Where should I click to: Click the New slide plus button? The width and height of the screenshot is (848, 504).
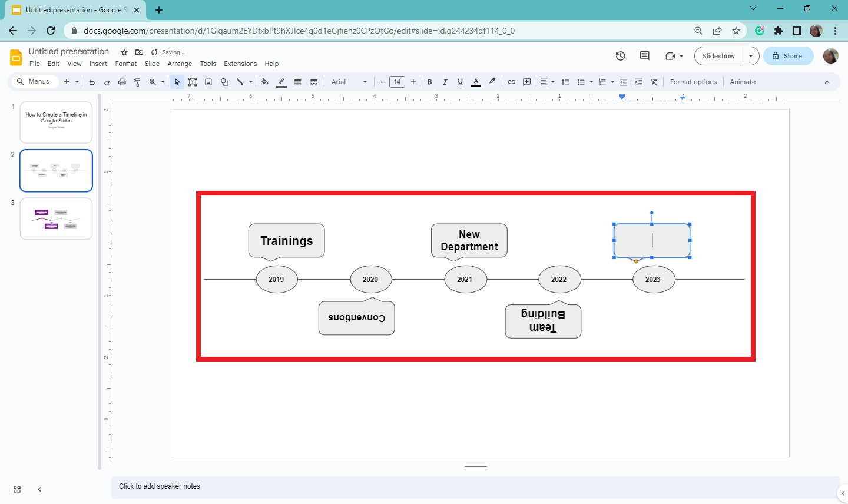[x=67, y=82]
